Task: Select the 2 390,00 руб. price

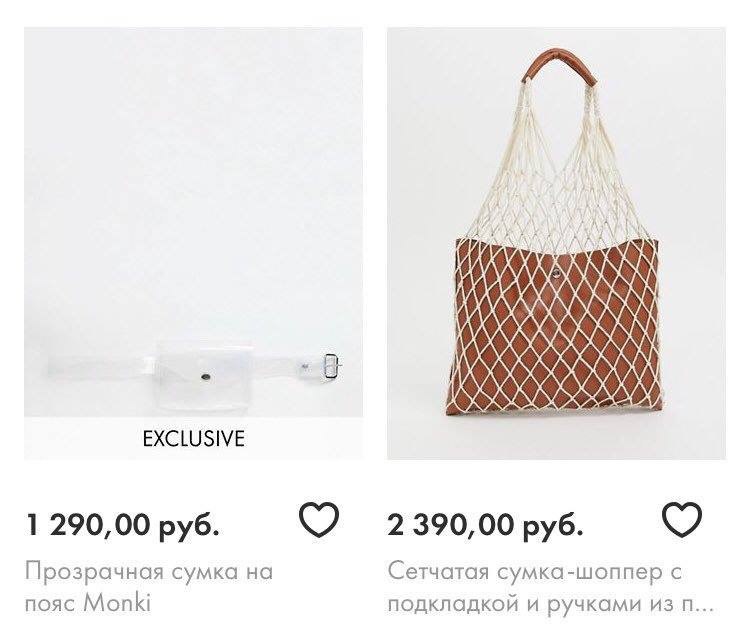Action: (485, 525)
